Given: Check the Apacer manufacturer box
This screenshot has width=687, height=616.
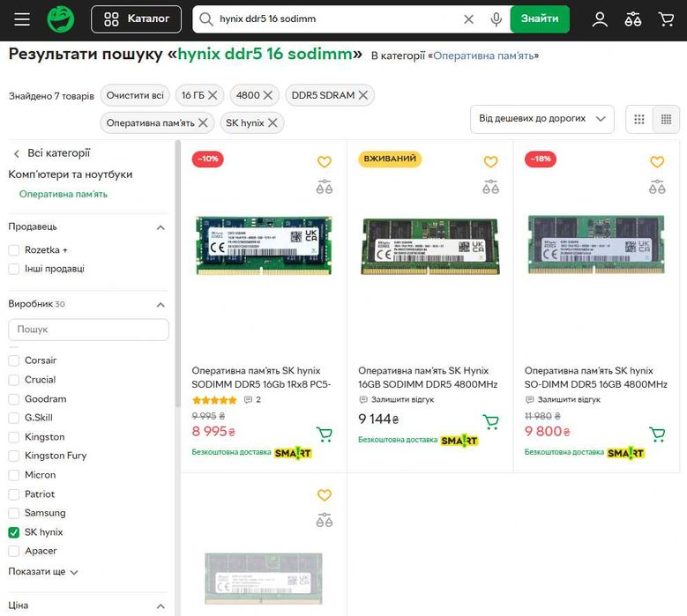Looking at the screenshot, I should coord(14,551).
